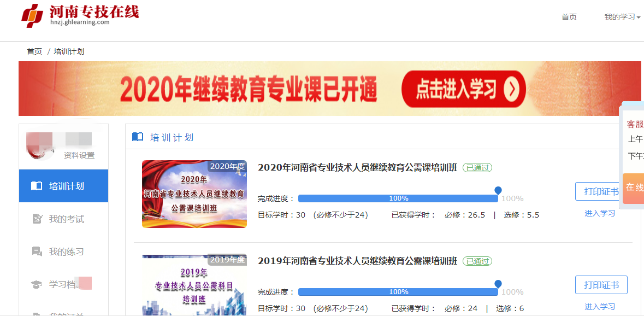Click 首页 breadcrumb link

[34, 51]
